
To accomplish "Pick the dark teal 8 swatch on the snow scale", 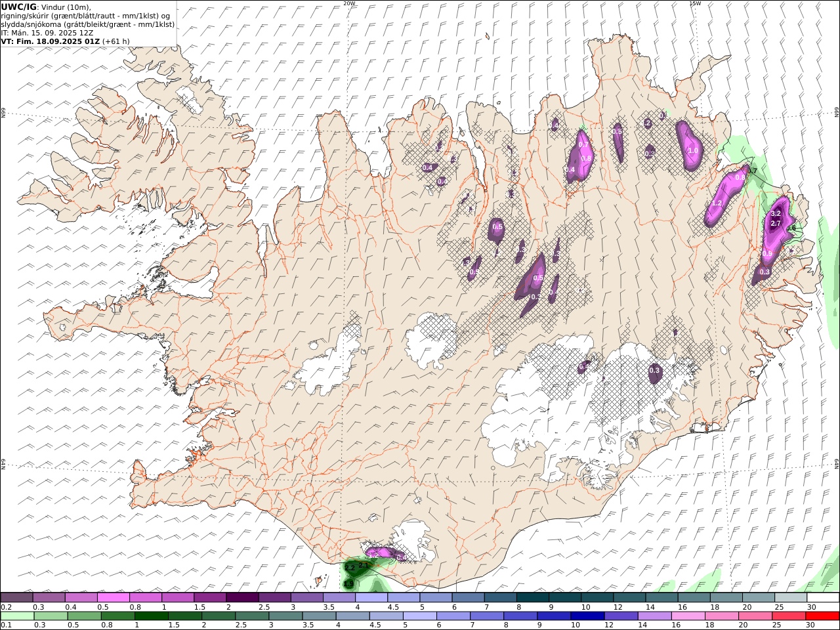I will click(x=532, y=597).
